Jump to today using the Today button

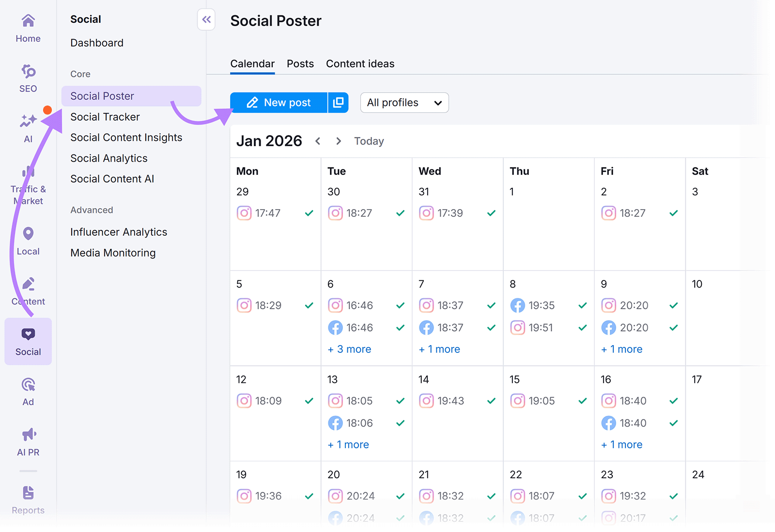pos(369,141)
